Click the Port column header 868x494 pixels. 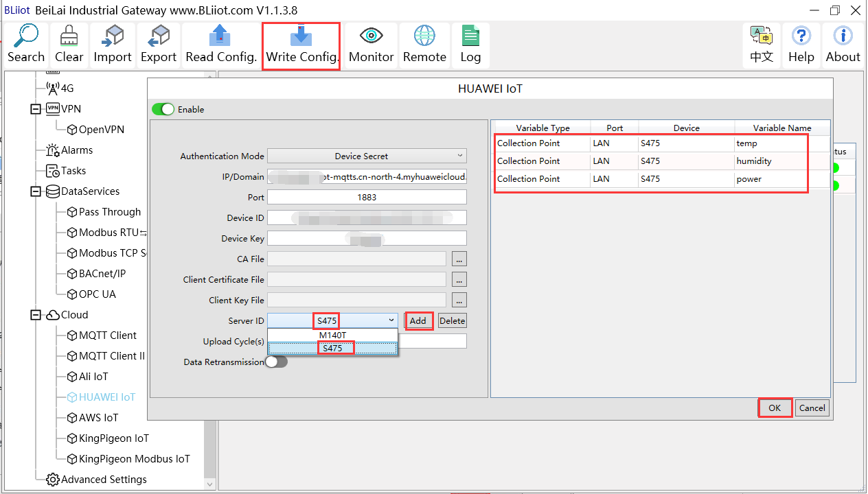[615, 128]
